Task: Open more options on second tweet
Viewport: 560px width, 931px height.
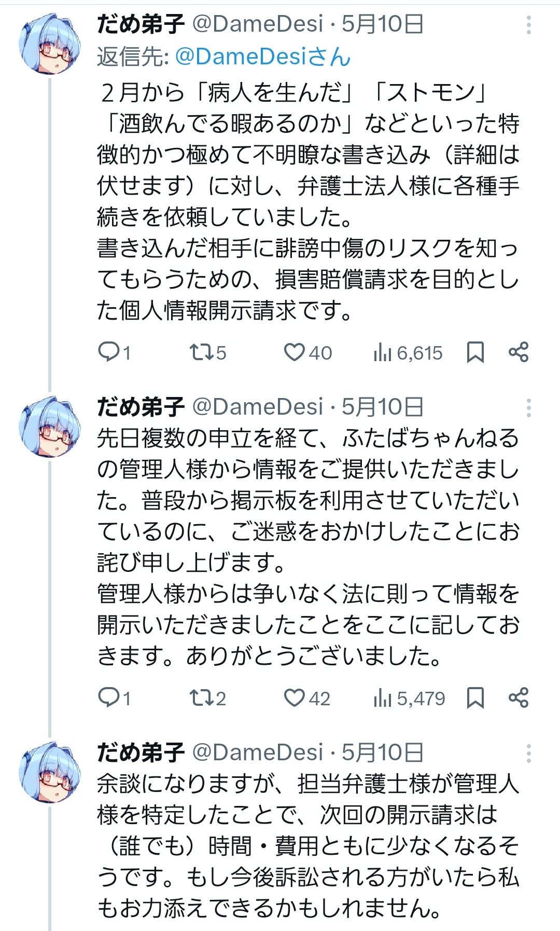Action: pyautogui.click(x=528, y=408)
